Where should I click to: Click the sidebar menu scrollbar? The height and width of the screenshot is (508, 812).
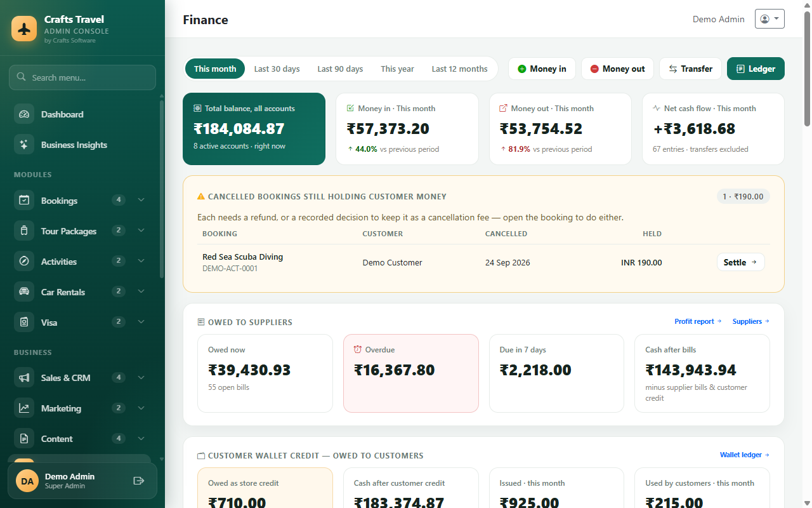162,189
